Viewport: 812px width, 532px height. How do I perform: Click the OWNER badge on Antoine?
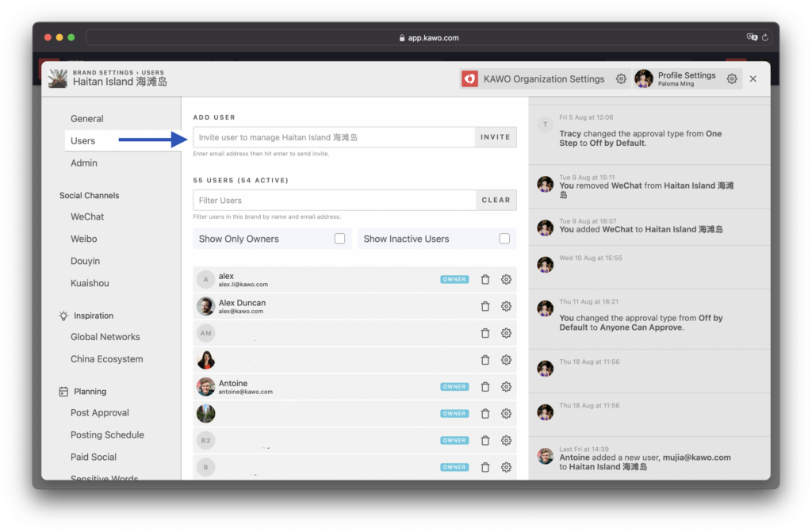pos(454,387)
